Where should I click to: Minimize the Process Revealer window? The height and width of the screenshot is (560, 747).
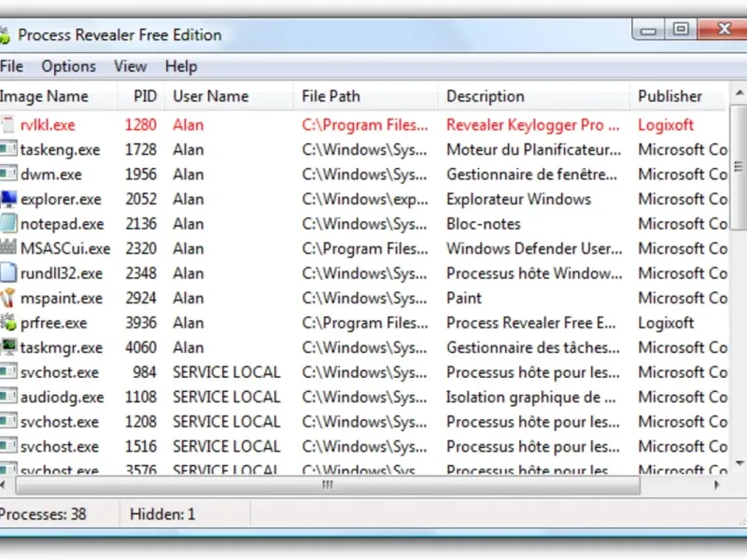[648, 30]
